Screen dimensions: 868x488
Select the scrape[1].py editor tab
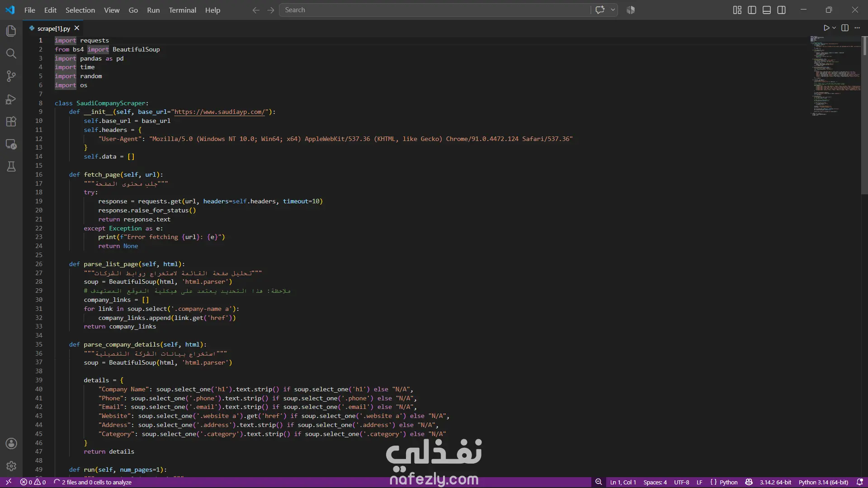click(x=54, y=28)
